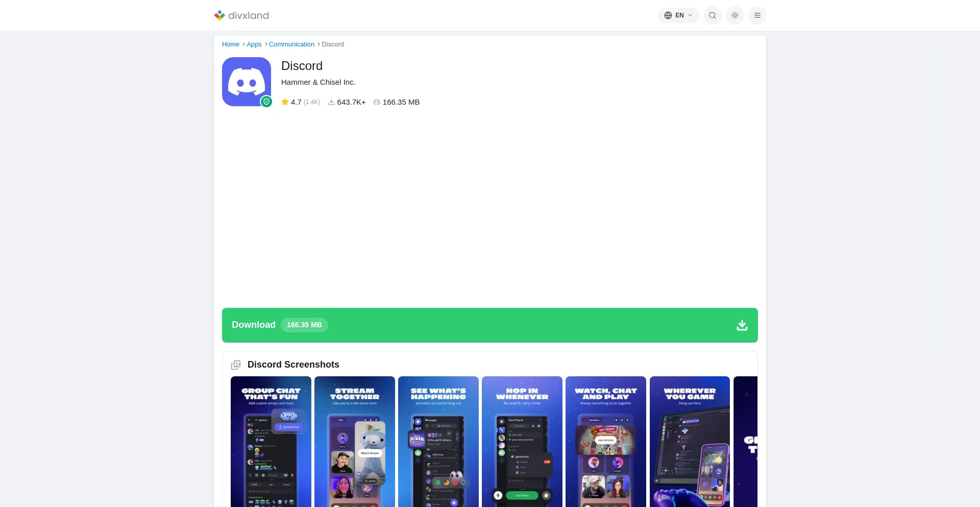
Task: Click the globe icon in language selector
Action: coord(668,15)
